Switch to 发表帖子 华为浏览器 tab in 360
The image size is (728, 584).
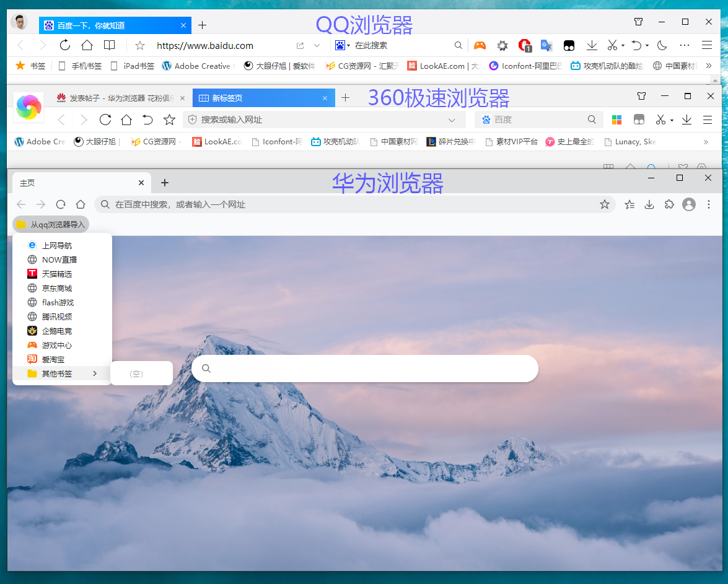120,98
